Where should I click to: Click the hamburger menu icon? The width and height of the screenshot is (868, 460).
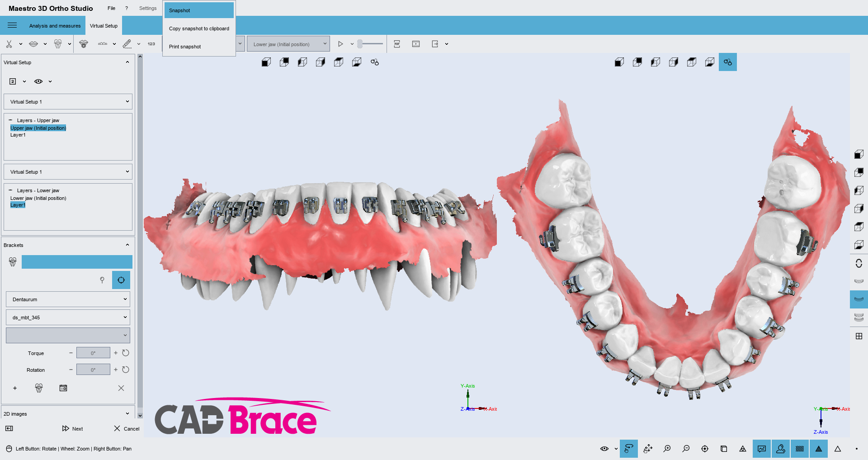click(x=12, y=25)
